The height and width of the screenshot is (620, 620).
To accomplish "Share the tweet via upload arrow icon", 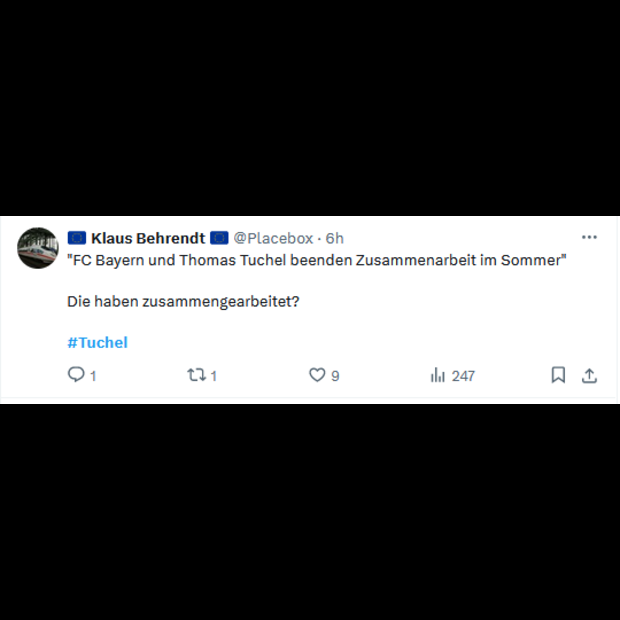I will (589, 375).
